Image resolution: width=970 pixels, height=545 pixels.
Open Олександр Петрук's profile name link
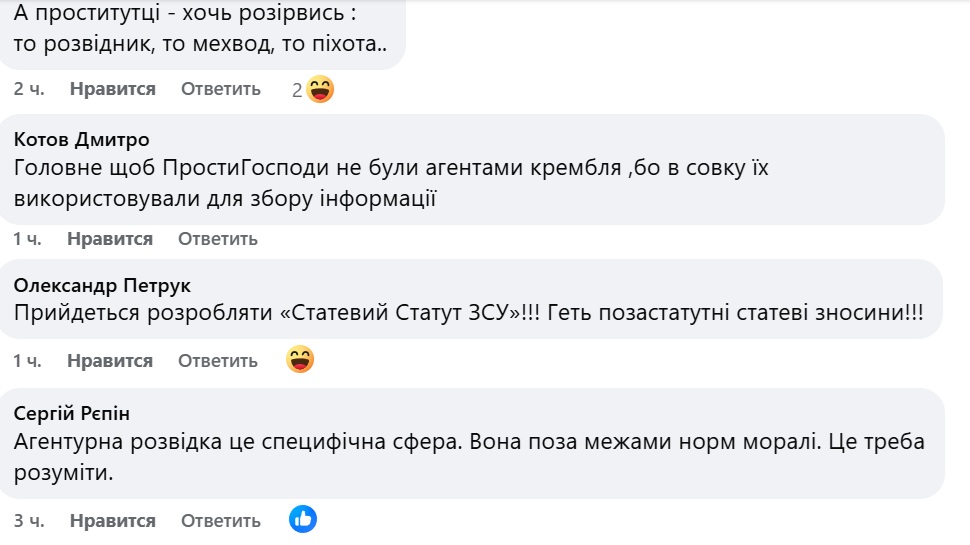[x=102, y=286]
